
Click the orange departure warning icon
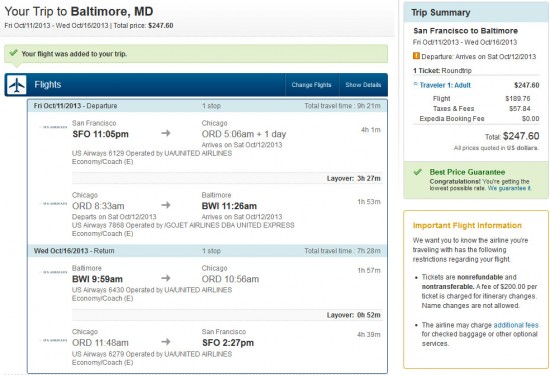416,56
